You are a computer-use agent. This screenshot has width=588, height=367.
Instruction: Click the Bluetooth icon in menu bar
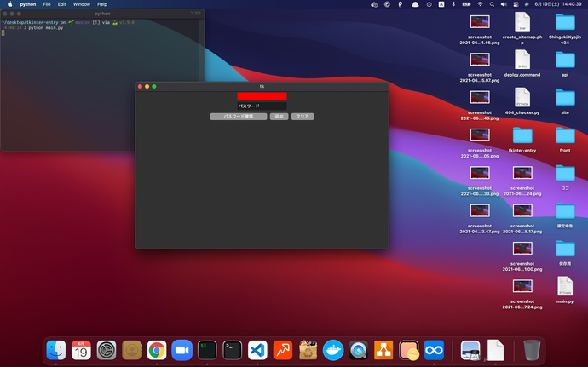(453, 4)
